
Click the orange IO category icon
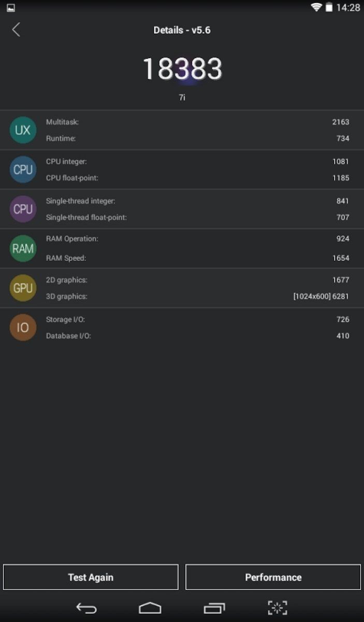(x=23, y=328)
